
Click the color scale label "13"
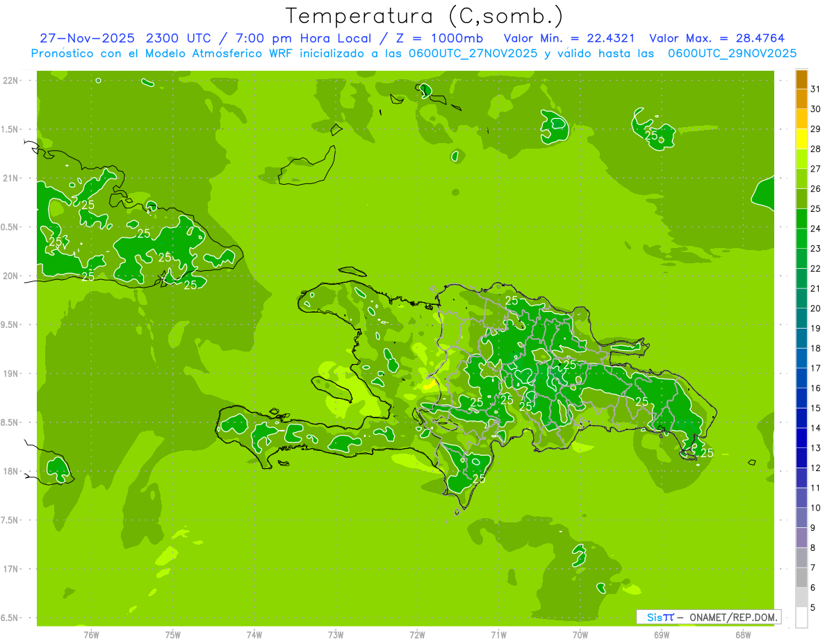(x=816, y=448)
